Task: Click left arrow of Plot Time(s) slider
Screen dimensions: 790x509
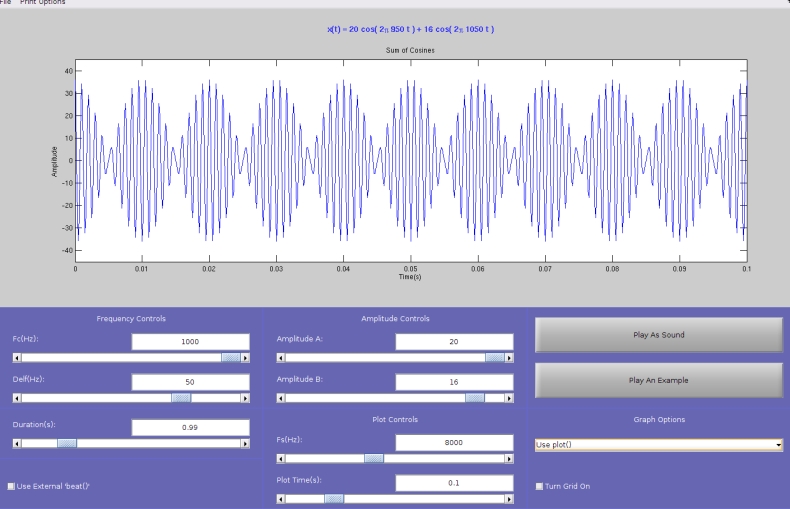Action: point(281,498)
